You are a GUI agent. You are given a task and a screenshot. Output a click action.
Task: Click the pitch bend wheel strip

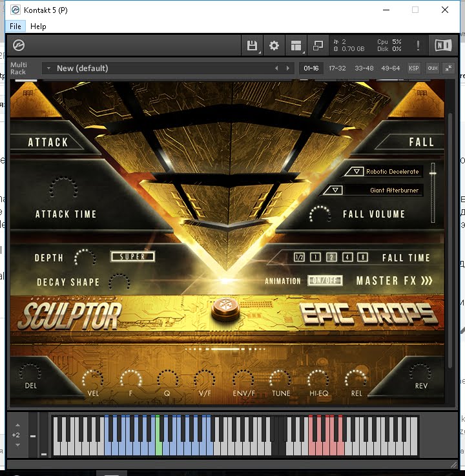point(33,434)
